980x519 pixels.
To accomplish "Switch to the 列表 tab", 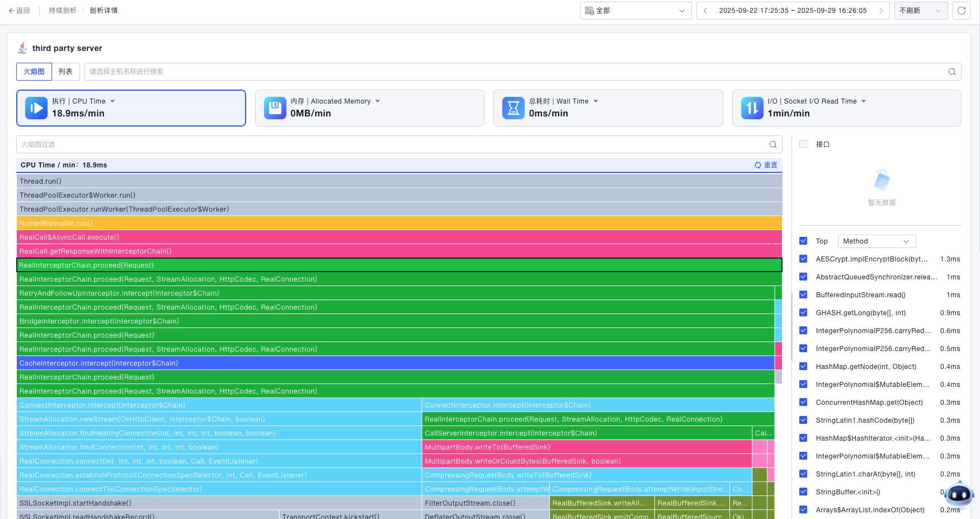I will 65,72.
